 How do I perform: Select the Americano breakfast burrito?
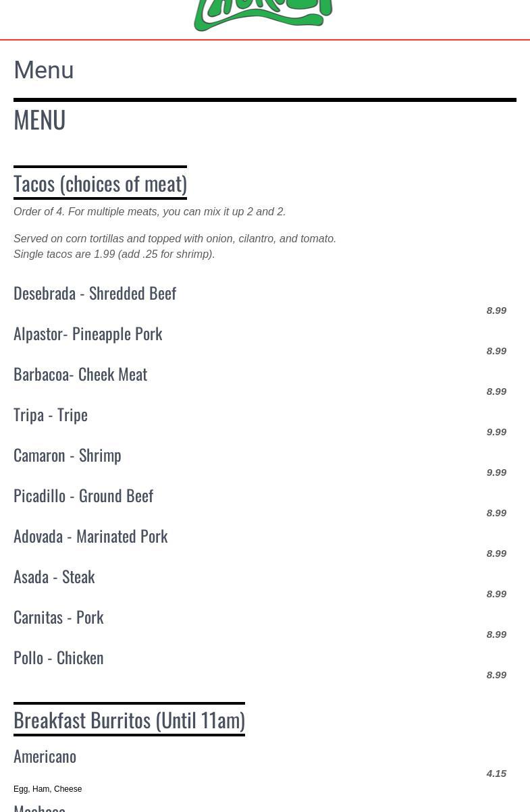click(x=45, y=756)
